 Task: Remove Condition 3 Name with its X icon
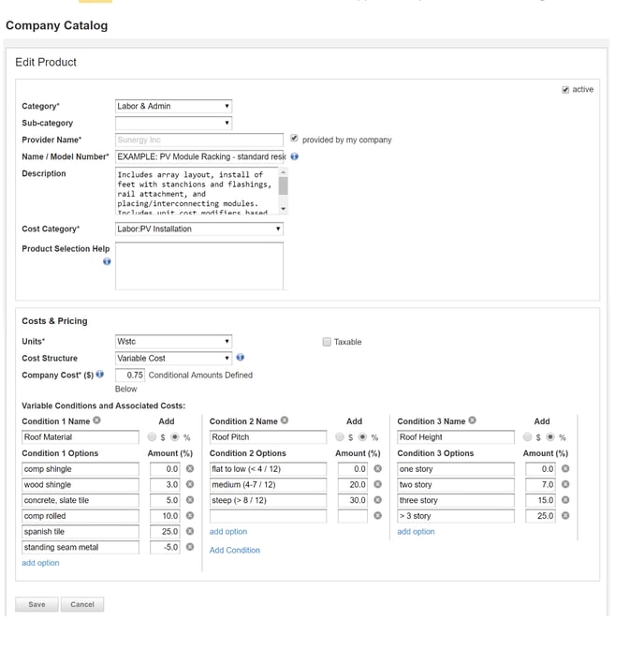(x=471, y=420)
